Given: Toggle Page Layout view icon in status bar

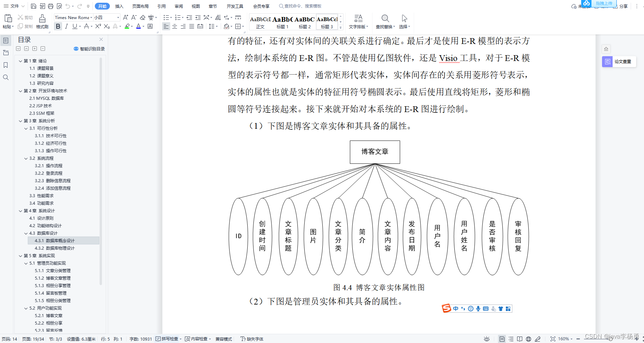Looking at the screenshot, I should (502, 339).
